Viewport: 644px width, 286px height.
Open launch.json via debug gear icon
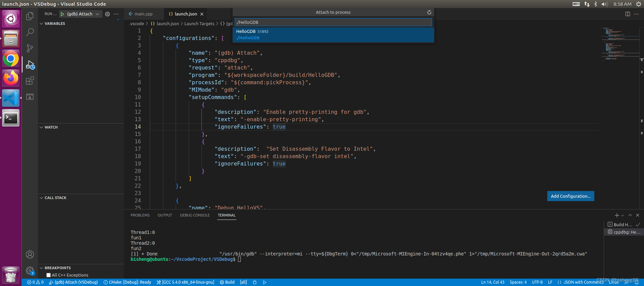107,14
